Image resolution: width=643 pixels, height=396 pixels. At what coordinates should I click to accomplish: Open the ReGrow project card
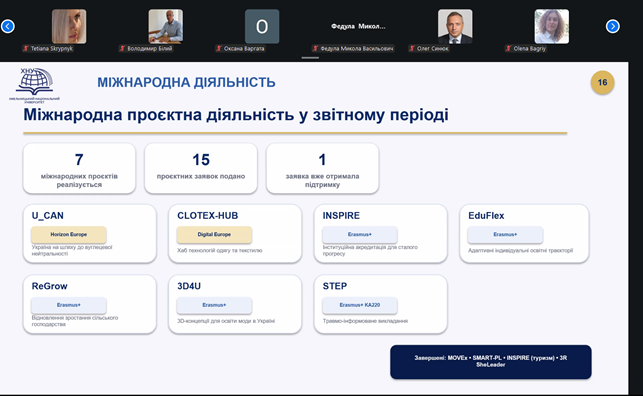[90, 304]
